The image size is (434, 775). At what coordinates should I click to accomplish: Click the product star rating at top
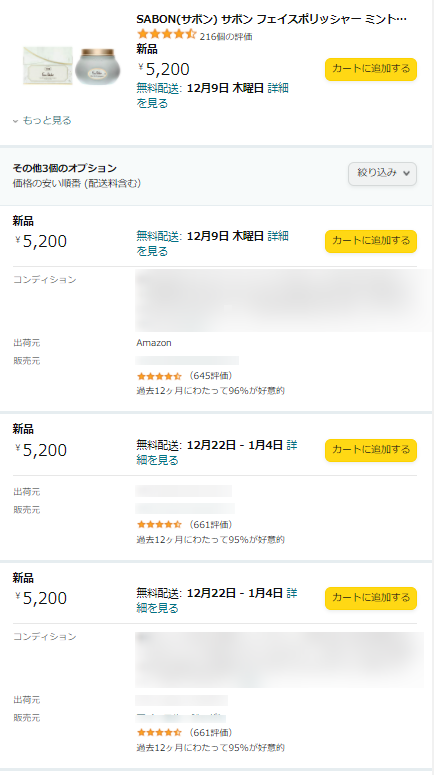click(167, 35)
